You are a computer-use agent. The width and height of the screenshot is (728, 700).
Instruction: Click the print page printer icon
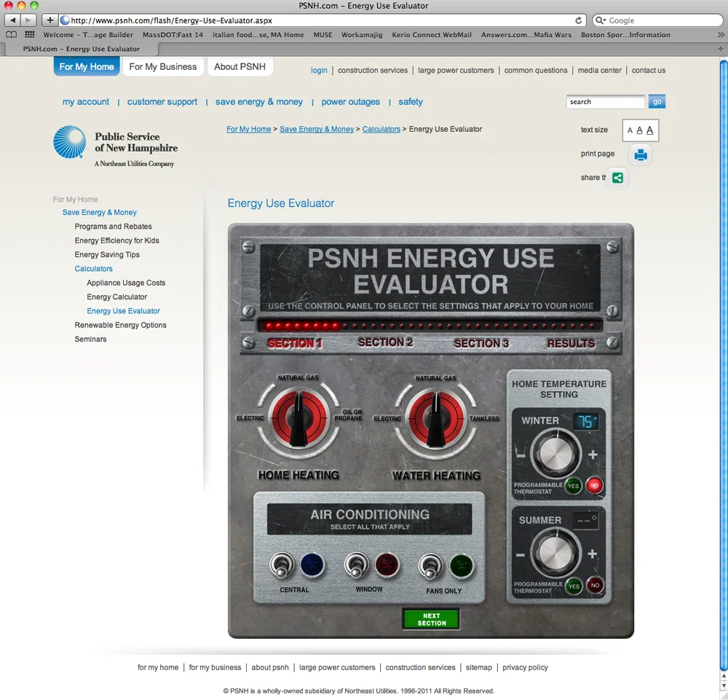pos(641,154)
